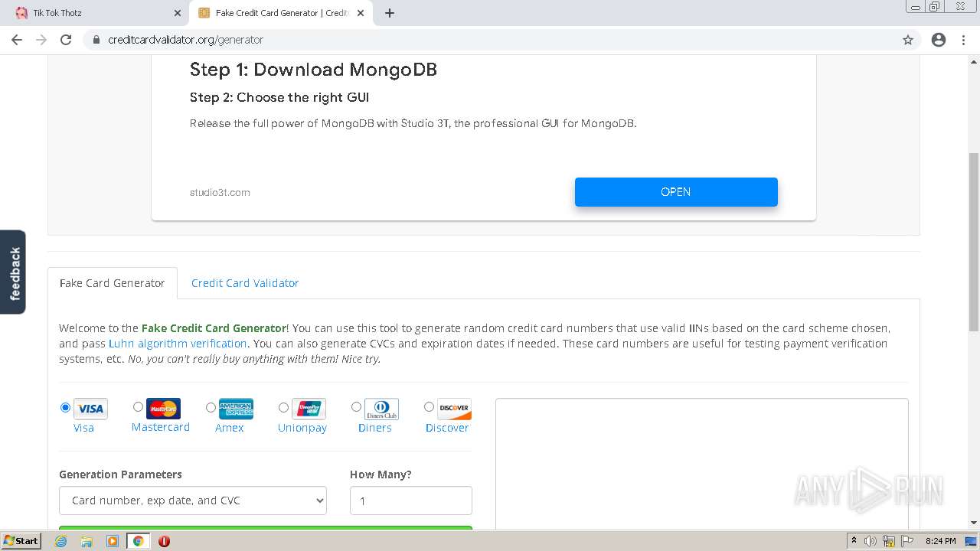The width and height of the screenshot is (980, 551).
Task: Click the Discover label text
Action: coord(447,428)
